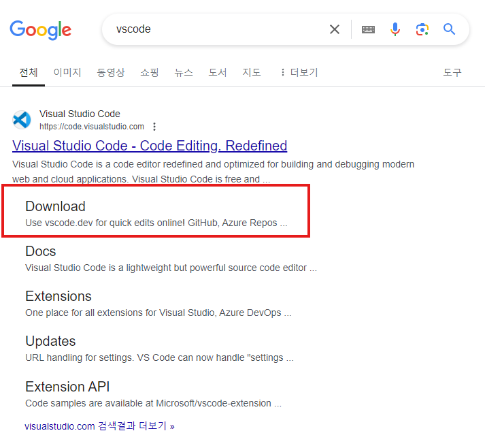This screenshot has height=448, width=485.
Task: Open the Extensions sitelink
Action: [x=58, y=296]
